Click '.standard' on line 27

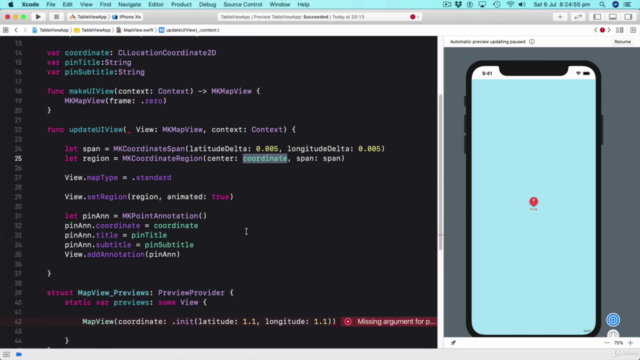click(x=151, y=178)
